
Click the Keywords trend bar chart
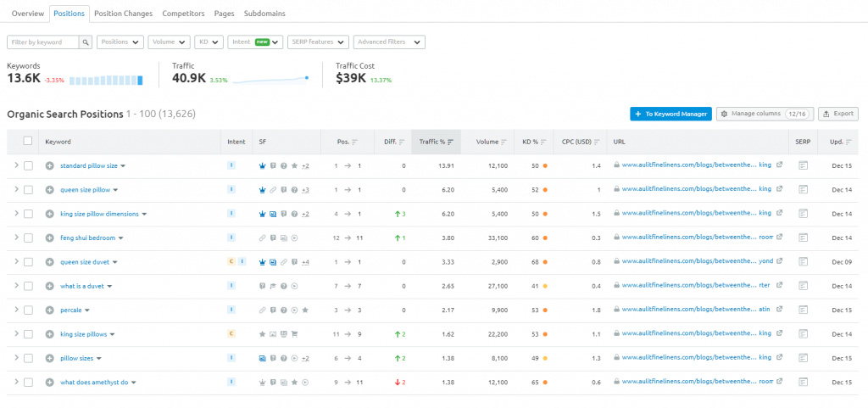(106, 81)
